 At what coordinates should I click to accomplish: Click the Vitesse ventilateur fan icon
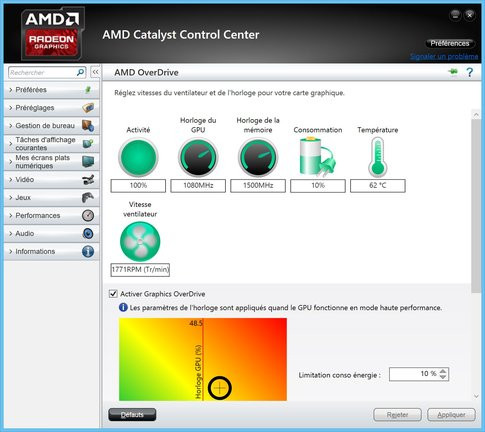click(140, 241)
